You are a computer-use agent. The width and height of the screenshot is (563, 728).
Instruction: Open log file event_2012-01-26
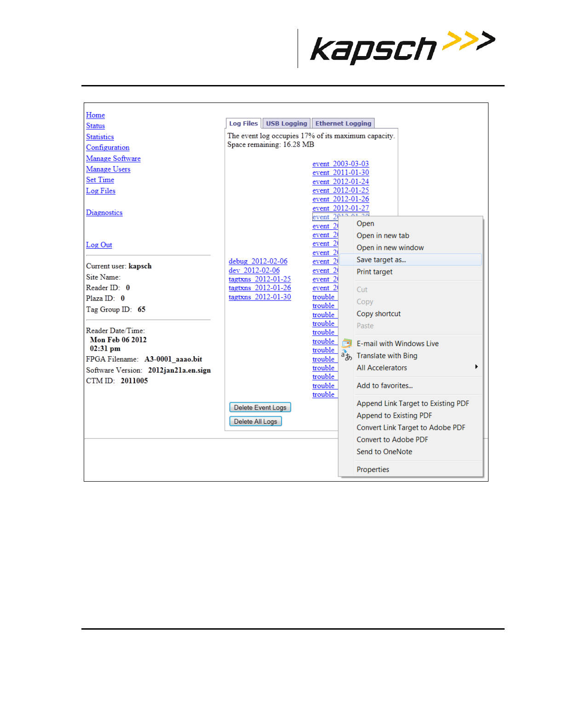click(x=340, y=199)
